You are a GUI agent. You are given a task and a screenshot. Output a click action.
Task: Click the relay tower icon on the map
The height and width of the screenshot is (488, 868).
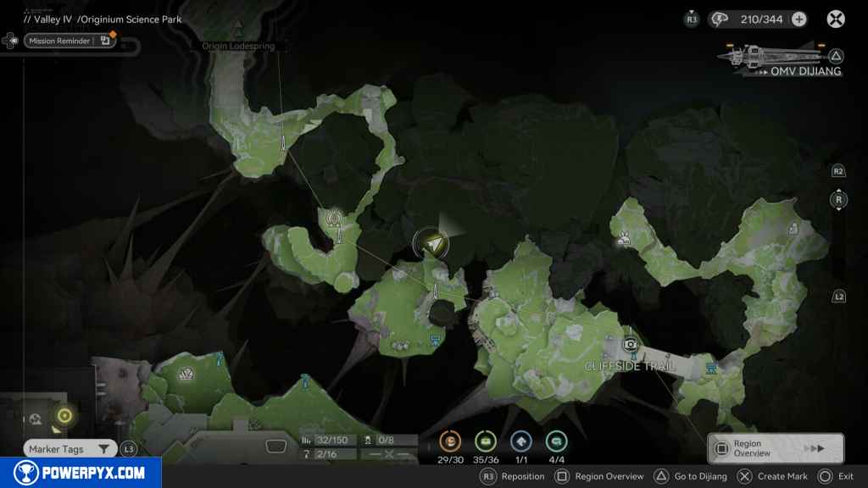334,219
